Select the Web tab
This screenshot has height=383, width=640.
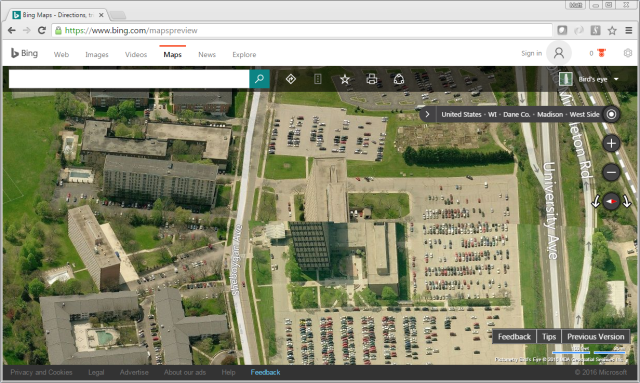(61, 54)
